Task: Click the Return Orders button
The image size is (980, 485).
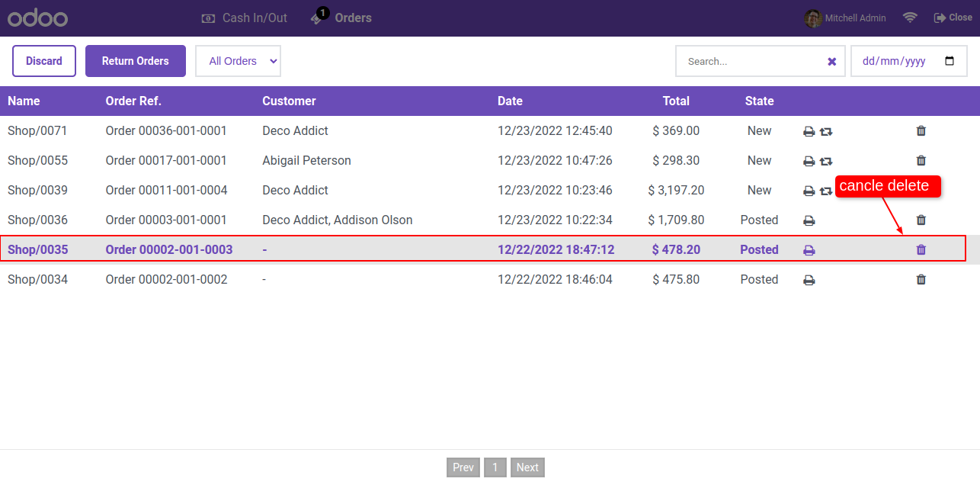Action: click(x=136, y=61)
